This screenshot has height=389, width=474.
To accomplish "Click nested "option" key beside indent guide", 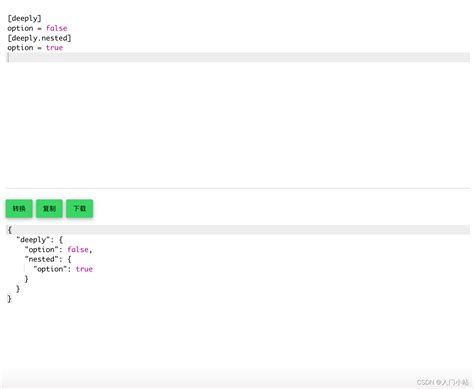I will click(x=50, y=269).
